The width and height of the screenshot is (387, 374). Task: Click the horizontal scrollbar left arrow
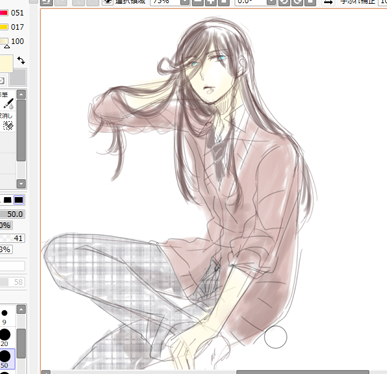pyautogui.click(x=46, y=372)
